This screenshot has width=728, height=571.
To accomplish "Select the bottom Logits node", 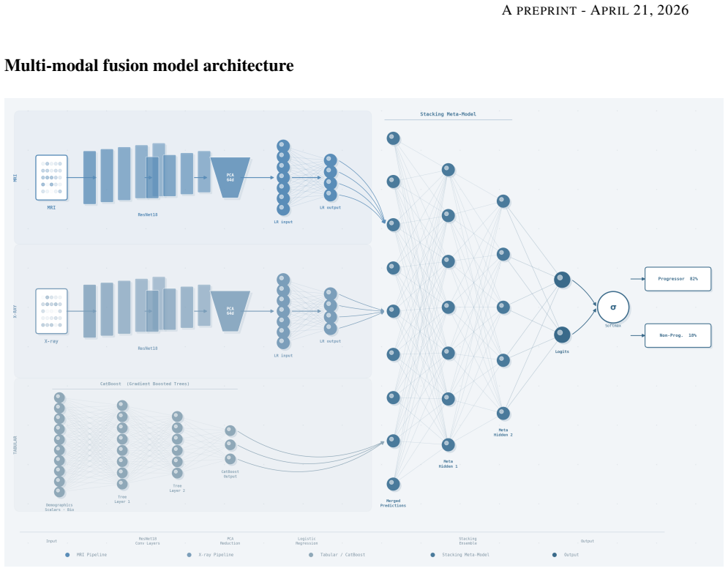I will click(x=562, y=335).
